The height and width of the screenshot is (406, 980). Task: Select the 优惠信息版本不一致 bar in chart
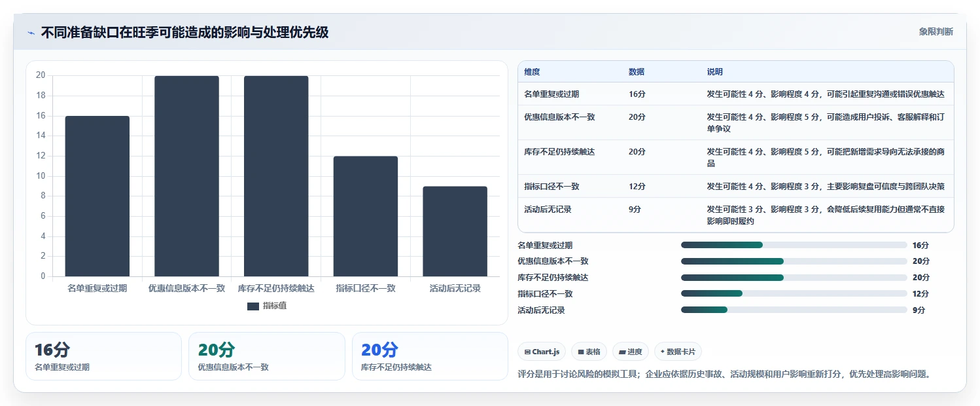pos(186,176)
